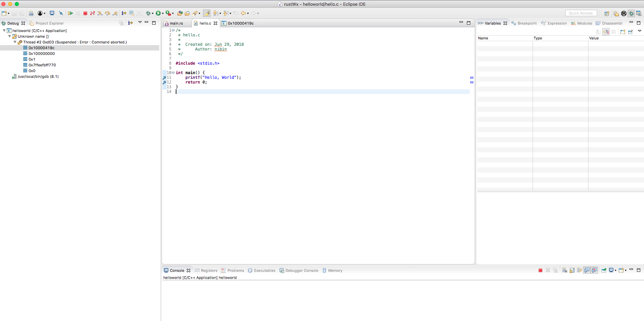Screen dimensions: 644x321
Task: Pin the Console view
Action: [x=604, y=270]
